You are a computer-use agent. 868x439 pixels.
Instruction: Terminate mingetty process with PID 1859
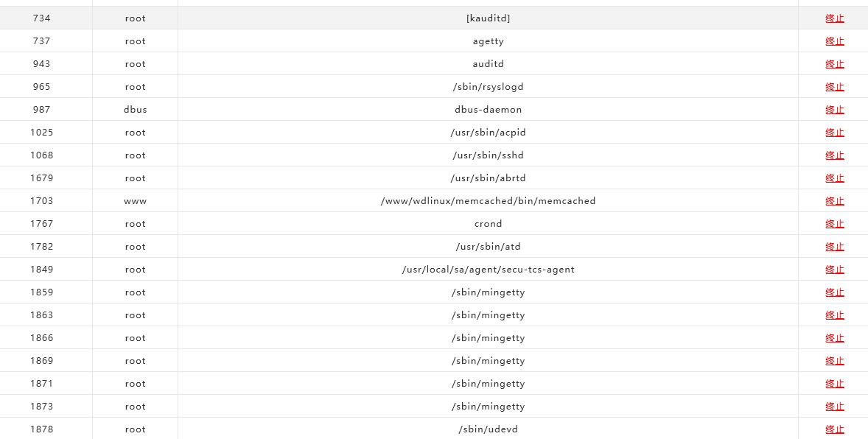tap(834, 292)
